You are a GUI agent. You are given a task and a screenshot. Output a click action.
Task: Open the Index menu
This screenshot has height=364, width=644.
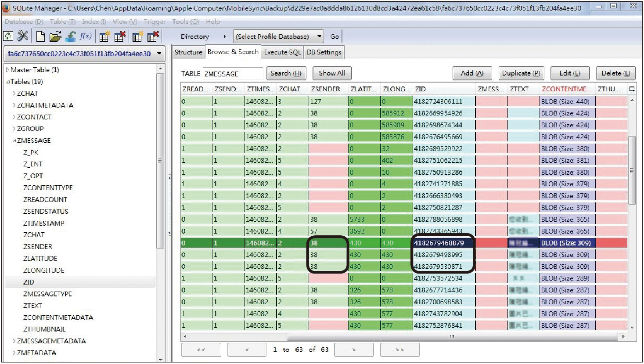(x=94, y=22)
